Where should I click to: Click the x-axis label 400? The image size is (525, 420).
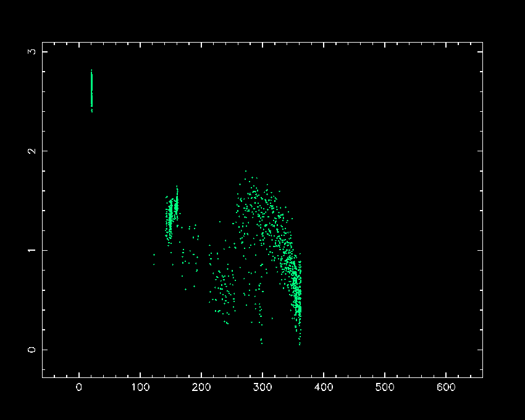[324, 387]
